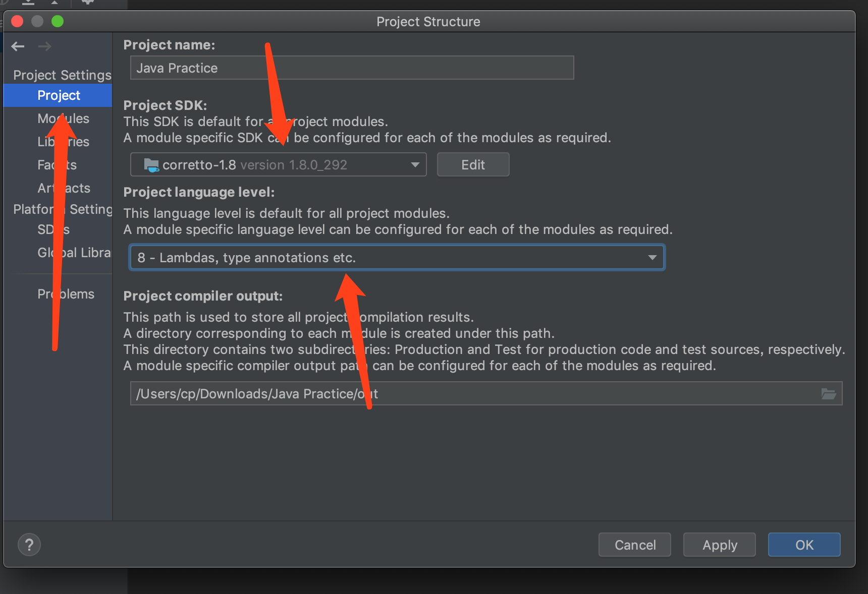Browse for compiler output folder
The width and height of the screenshot is (868, 594).
828,394
